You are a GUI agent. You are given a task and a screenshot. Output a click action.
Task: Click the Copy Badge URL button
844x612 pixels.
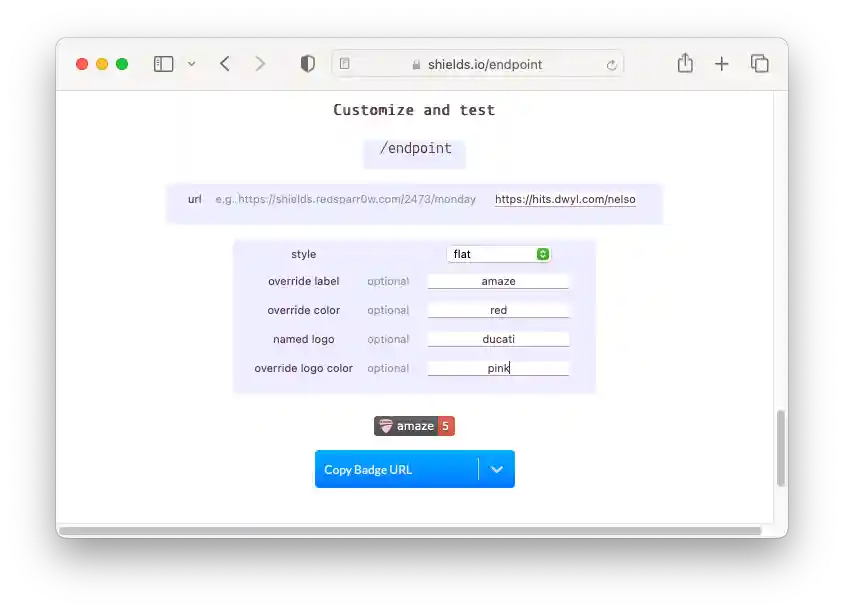click(396, 469)
